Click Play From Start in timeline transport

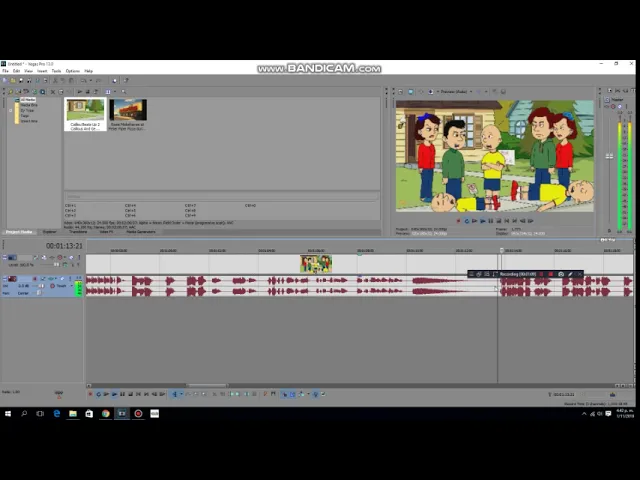106,394
